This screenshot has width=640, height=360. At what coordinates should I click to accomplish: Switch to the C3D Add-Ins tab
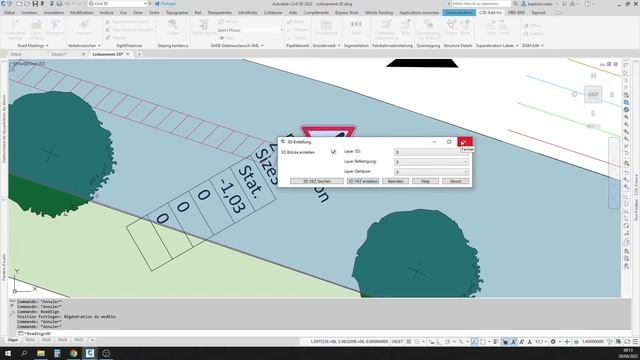(490, 13)
